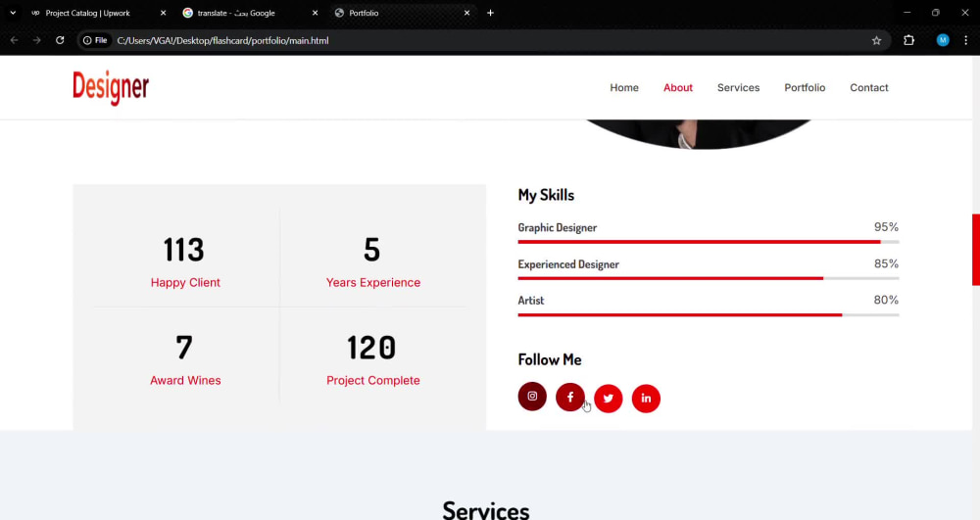Open Chrome three-dot menu
Viewport: 980px width, 520px height.
coord(965,40)
